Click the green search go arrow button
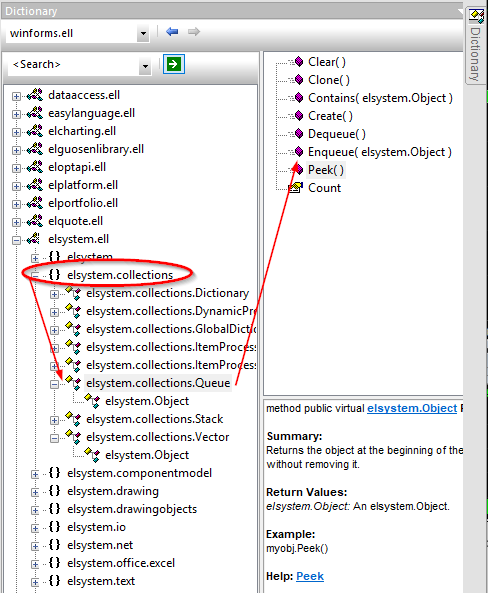Screen dimensions: 488x593 pos(174,64)
